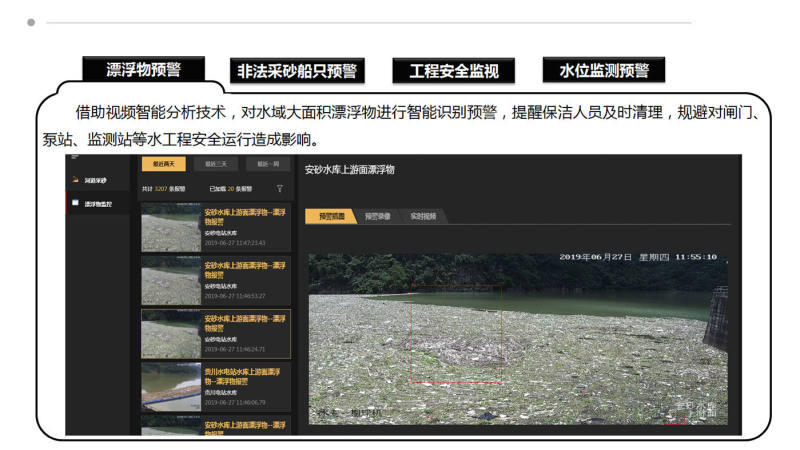Open the 工程安全监视 tab
Image resolution: width=800 pixels, height=450 pixels.
pos(453,72)
